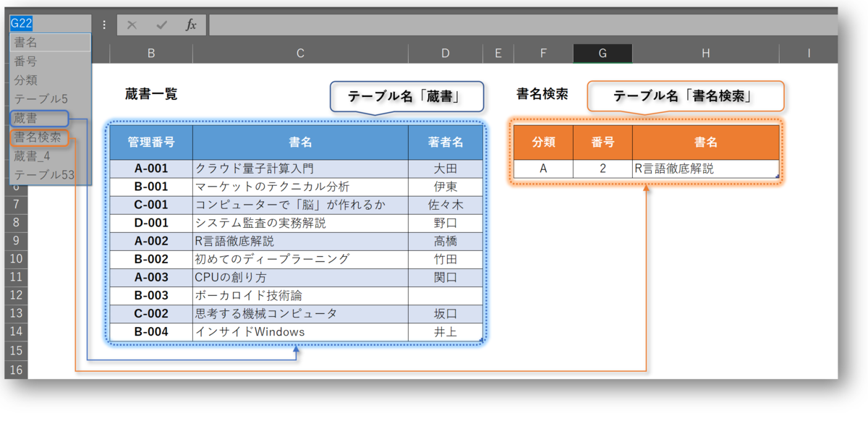
Task: Click the Cancel (X) icon in formula bar
Action: [x=131, y=24]
